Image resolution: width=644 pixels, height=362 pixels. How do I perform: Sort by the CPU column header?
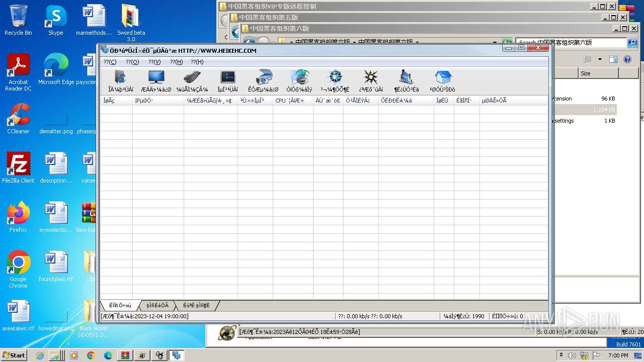coord(293,101)
